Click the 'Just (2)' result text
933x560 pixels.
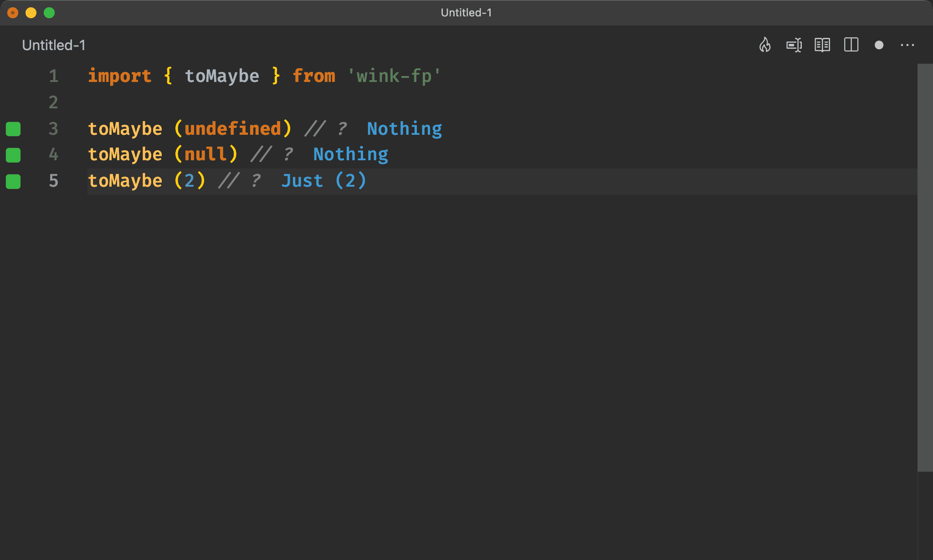pyautogui.click(x=324, y=181)
